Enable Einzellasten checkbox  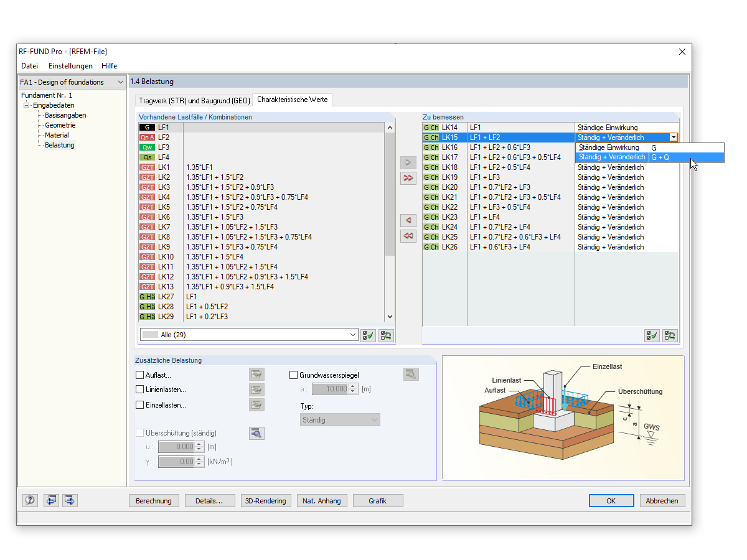click(139, 405)
